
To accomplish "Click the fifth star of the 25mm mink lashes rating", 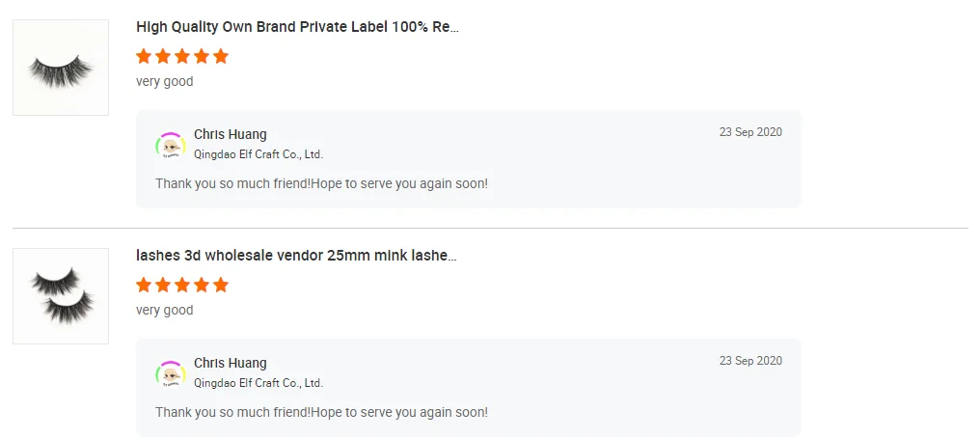I will click(221, 285).
